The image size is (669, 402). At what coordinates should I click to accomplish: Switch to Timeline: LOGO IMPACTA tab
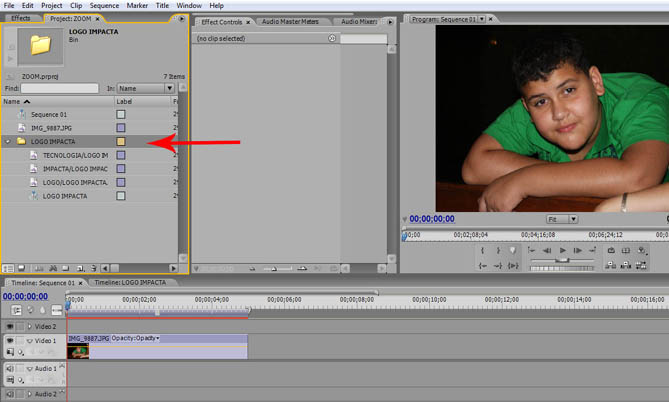point(130,283)
